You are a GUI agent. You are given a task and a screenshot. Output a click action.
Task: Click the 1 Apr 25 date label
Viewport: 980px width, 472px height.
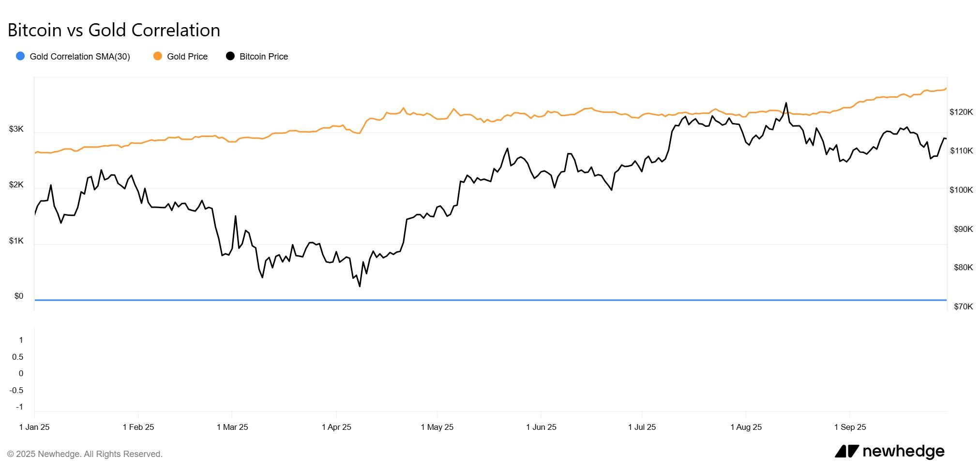coord(336,427)
